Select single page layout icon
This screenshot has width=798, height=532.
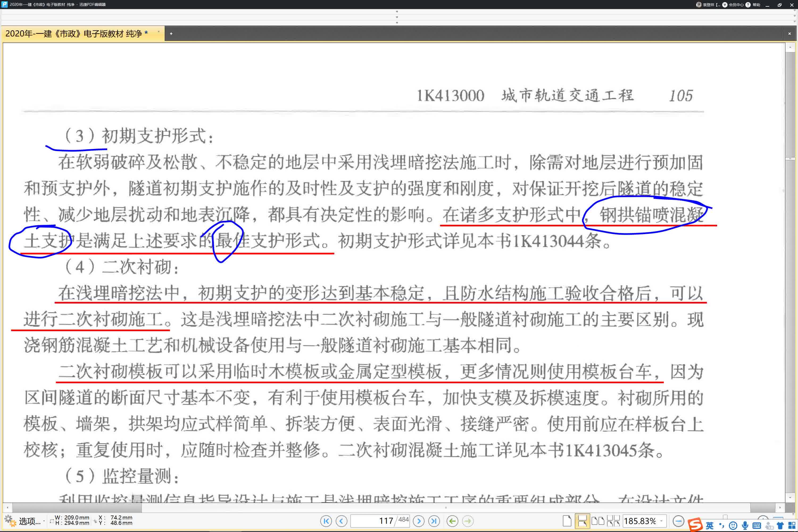click(x=567, y=521)
